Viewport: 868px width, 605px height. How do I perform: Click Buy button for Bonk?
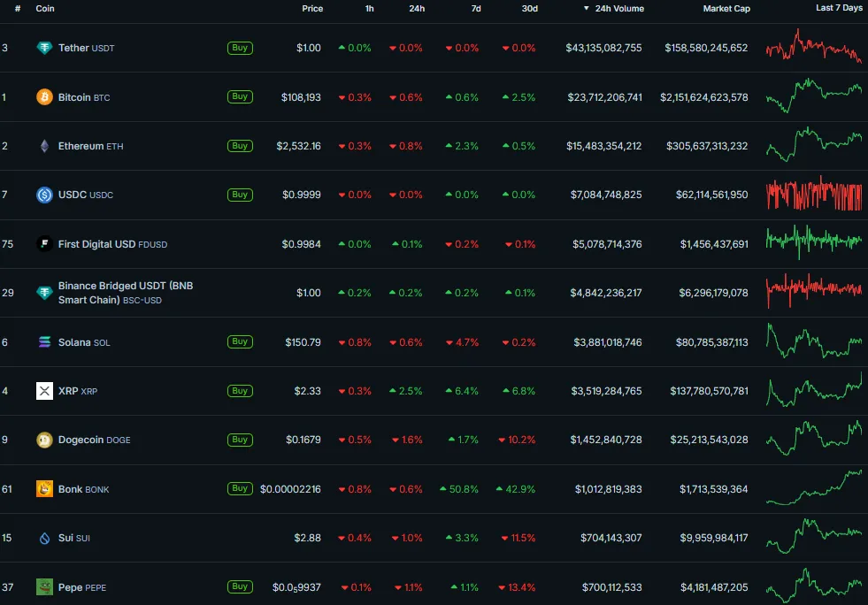click(x=240, y=488)
